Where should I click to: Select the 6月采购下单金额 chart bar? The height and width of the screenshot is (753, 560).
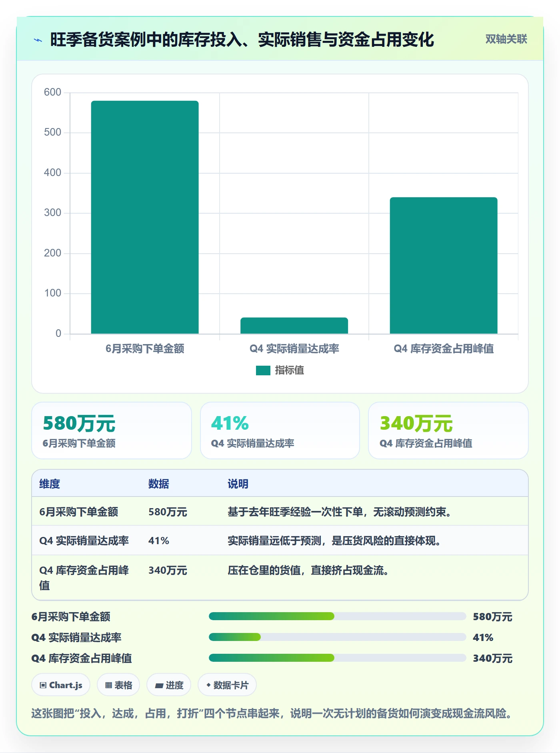click(x=145, y=217)
